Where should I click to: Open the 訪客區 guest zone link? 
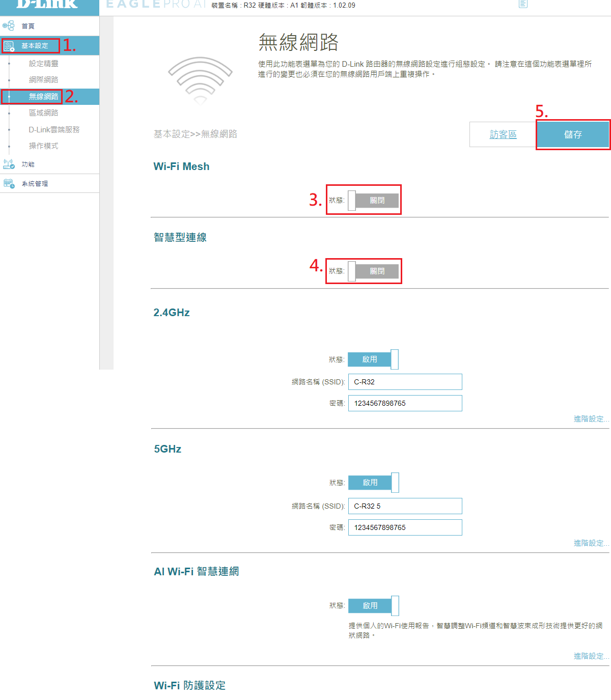(x=503, y=134)
